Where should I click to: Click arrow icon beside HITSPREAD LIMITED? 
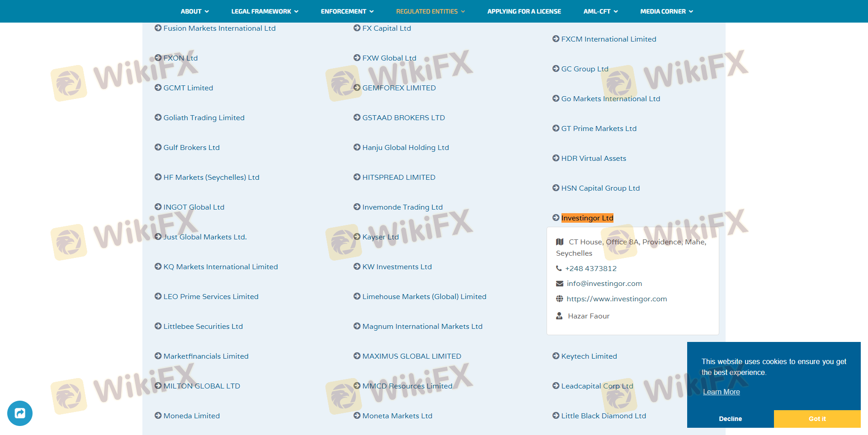click(x=357, y=177)
